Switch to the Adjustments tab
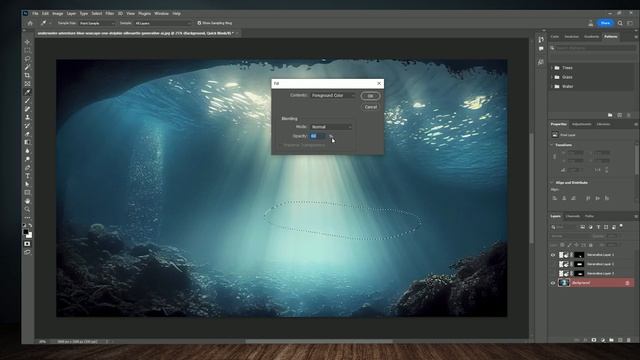 click(x=582, y=124)
